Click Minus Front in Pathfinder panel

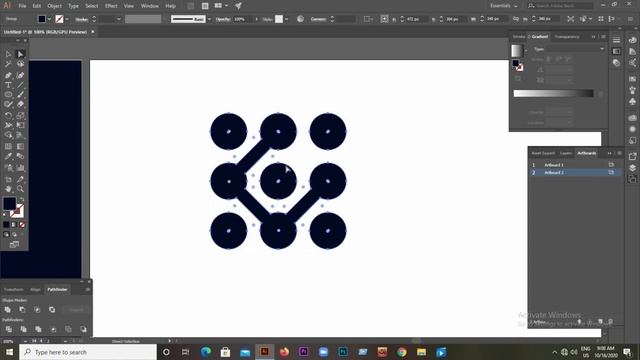(x=22, y=309)
